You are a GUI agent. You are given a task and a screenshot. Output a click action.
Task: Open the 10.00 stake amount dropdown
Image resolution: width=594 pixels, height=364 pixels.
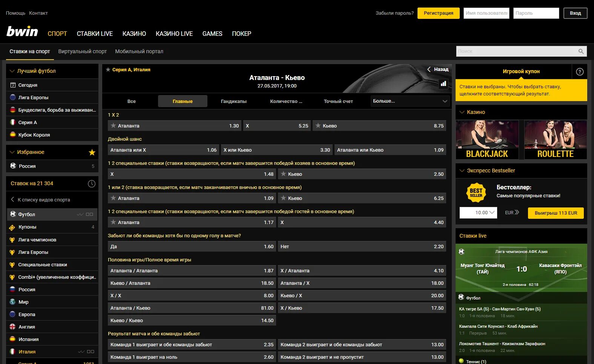(478, 213)
